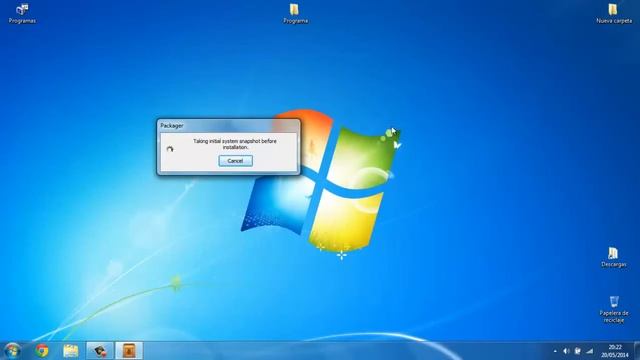Open the Action Center flag icon
The height and width of the screenshot is (360, 640).
click(x=578, y=351)
